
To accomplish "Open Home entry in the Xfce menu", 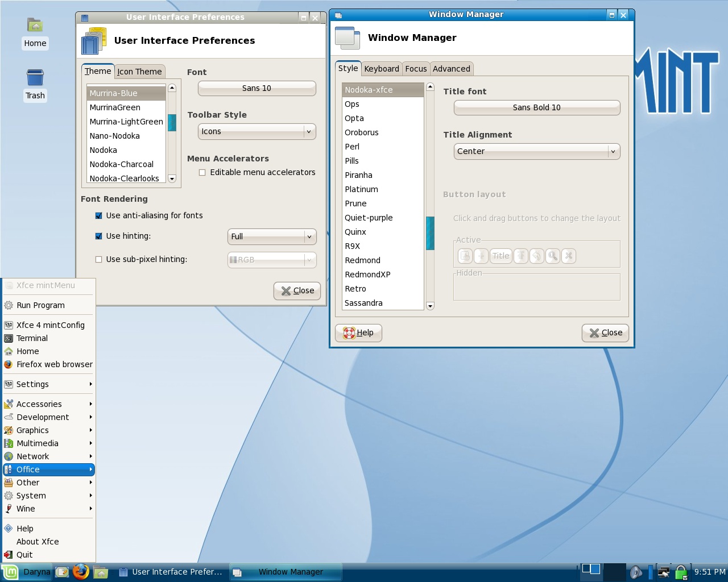I will (x=48, y=351).
